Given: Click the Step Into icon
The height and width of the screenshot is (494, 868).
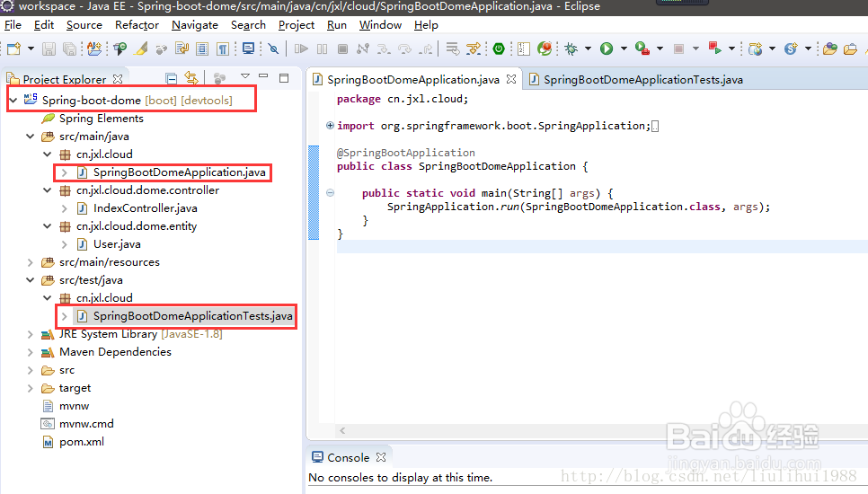Looking at the screenshot, I should click(x=384, y=49).
